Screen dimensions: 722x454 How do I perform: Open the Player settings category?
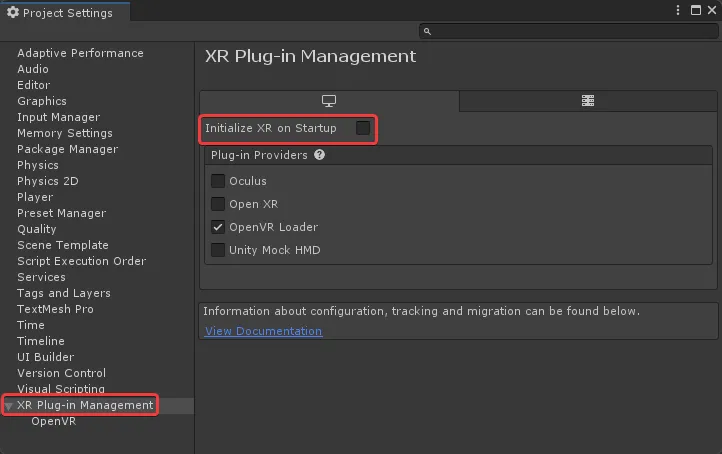pos(35,197)
